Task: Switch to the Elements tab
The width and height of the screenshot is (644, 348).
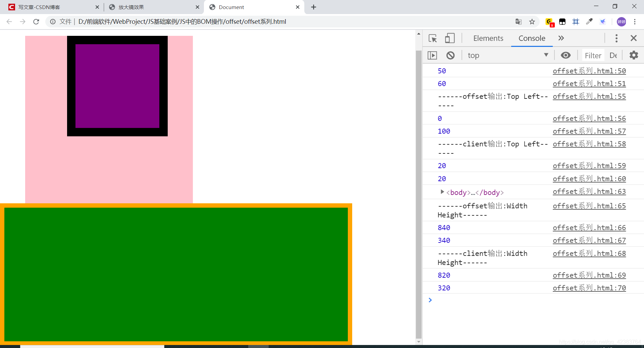Action: pyautogui.click(x=488, y=38)
